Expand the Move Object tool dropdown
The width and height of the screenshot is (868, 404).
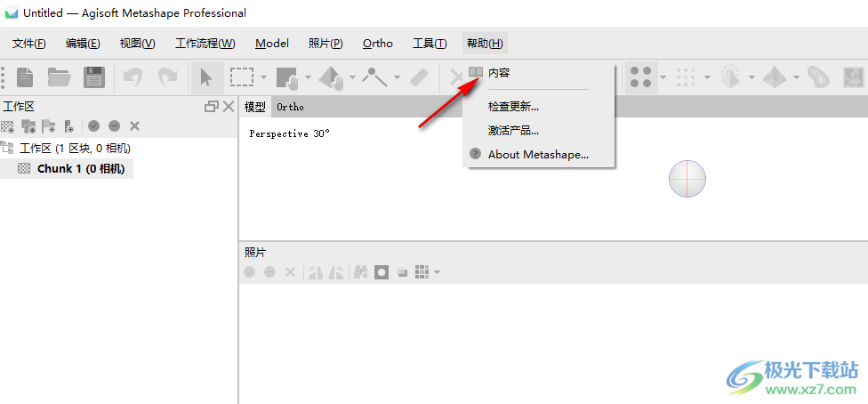352,77
